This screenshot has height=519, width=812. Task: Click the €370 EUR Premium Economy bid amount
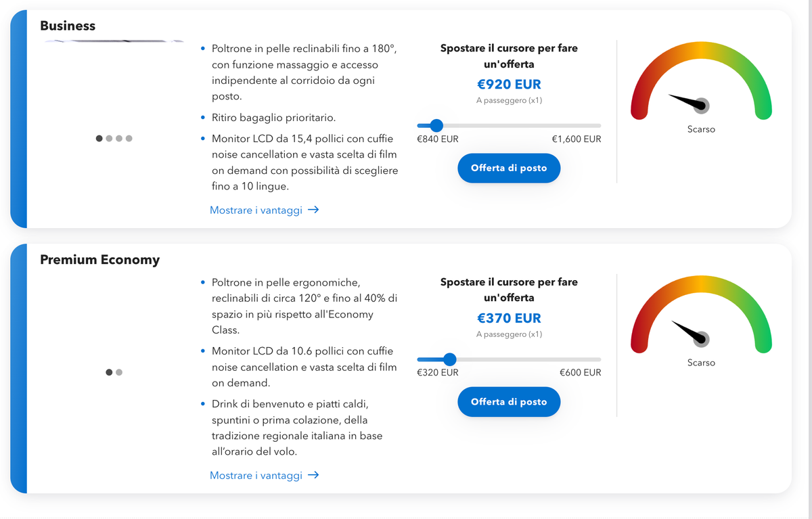tap(509, 318)
